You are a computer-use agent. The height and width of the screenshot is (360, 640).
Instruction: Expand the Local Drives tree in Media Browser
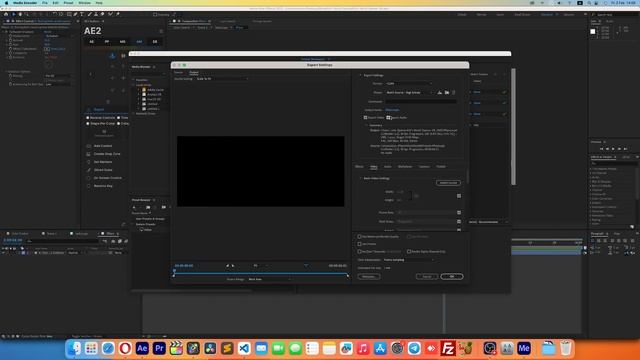(133, 85)
